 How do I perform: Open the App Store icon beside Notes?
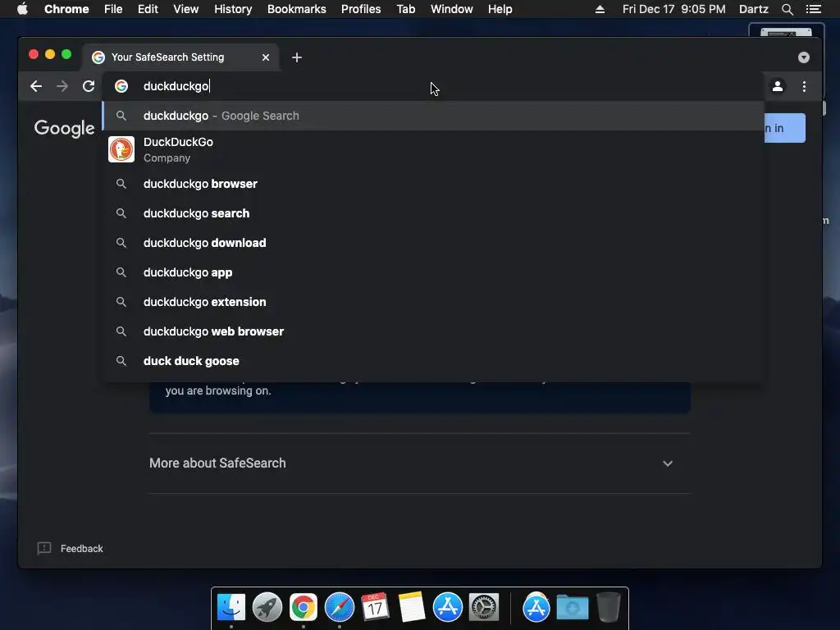[x=447, y=608]
